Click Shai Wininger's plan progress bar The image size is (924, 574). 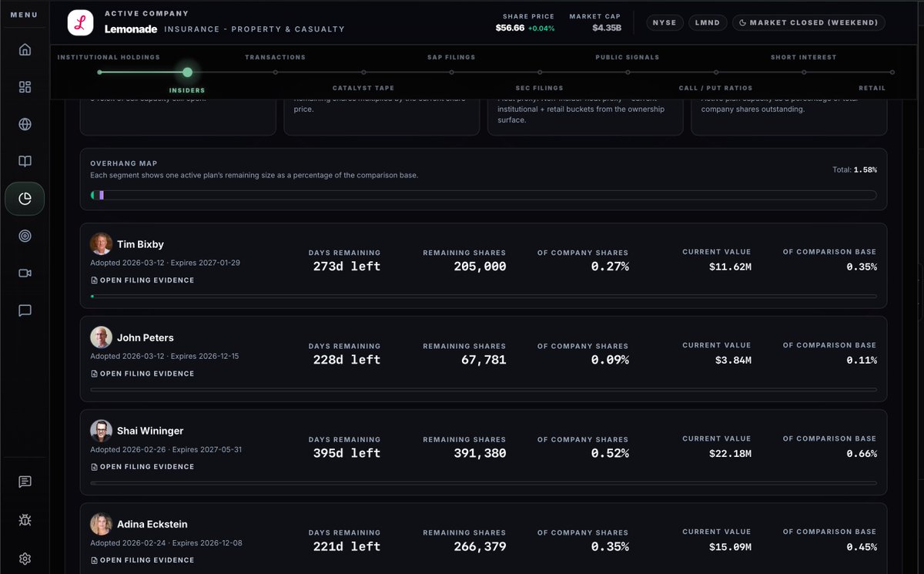point(484,482)
